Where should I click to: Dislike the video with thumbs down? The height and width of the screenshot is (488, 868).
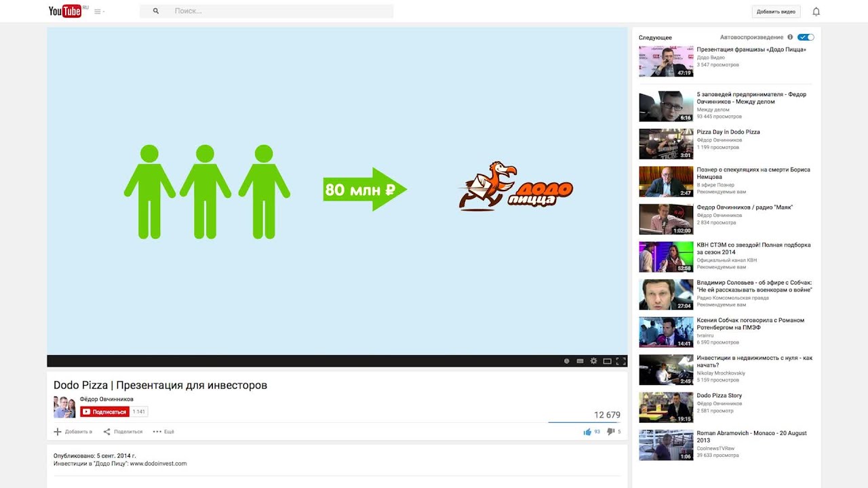(610, 432)
